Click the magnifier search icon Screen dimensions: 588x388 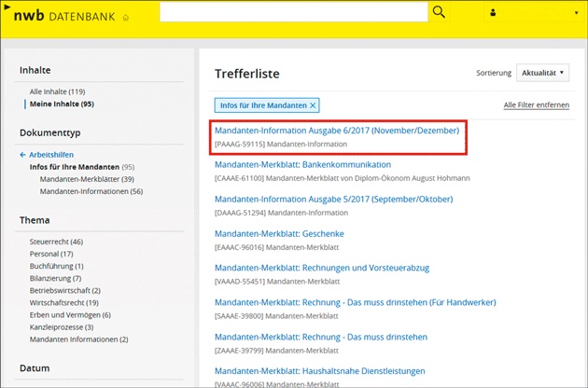pyautogui.click(x=439, y=12)
